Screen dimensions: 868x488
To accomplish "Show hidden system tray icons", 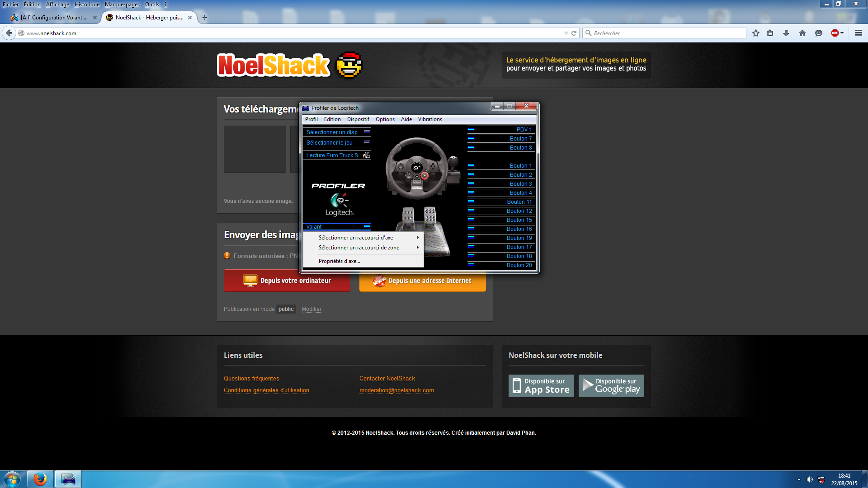I will point(799,479).
